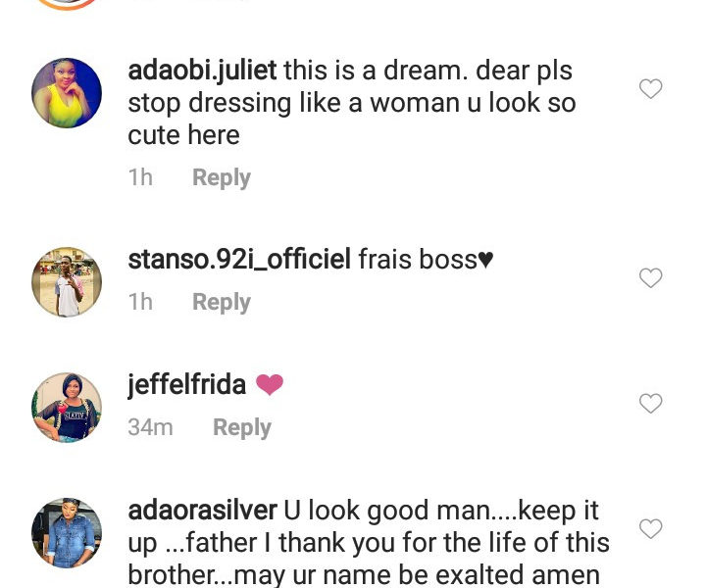Open the stanso.92i_officiel username link
This screenshot has height=588, width=706.
click(239, 260)
